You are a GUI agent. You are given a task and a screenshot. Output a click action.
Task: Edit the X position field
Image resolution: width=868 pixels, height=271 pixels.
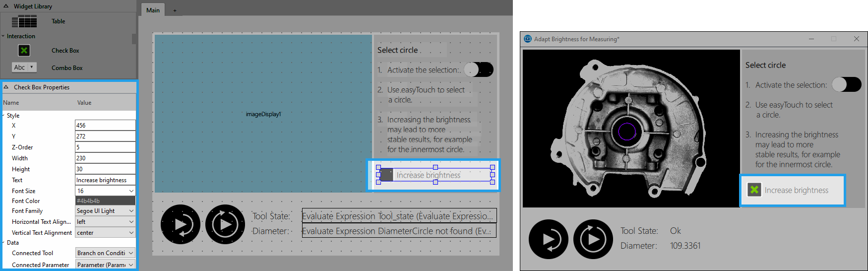pos(105,125)
